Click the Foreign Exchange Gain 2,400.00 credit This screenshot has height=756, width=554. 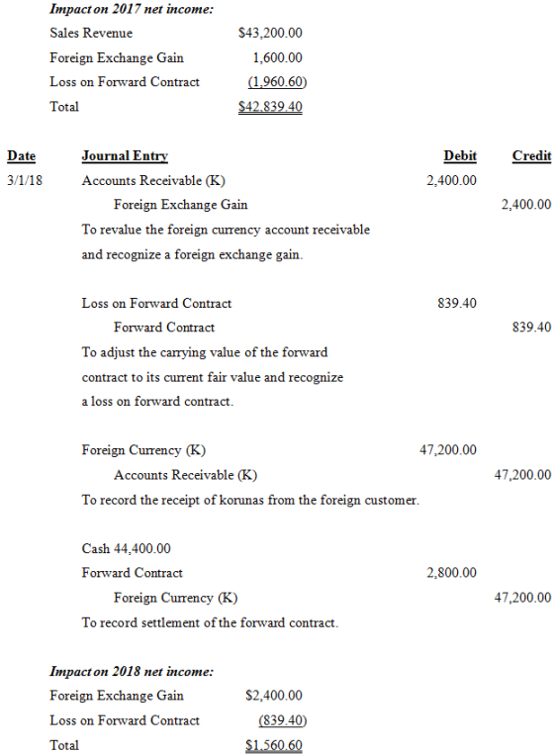526,205
